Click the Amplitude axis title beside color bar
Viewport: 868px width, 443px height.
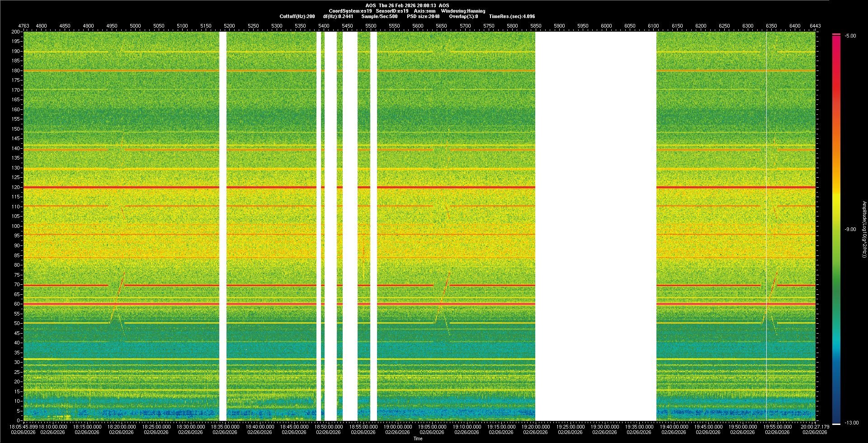click(x=863, y=229)
